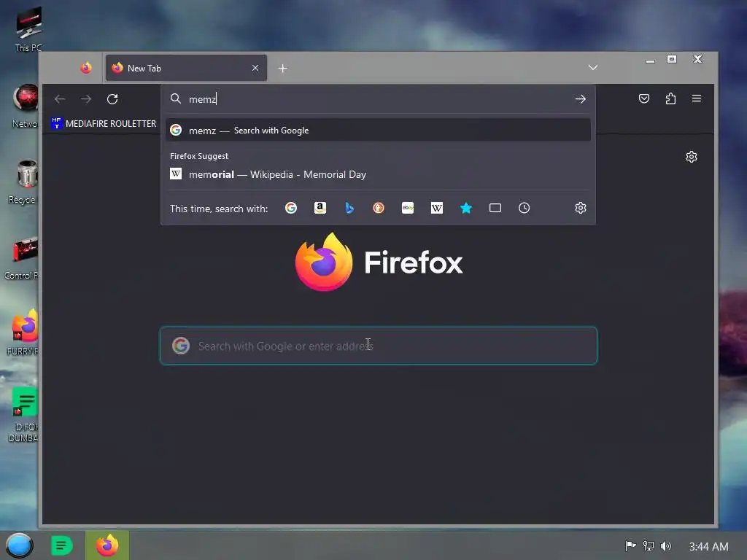Open the Extensions puzzle icon
The height and width of the screenshot is (560, 747).
click(x=671, y=98)
